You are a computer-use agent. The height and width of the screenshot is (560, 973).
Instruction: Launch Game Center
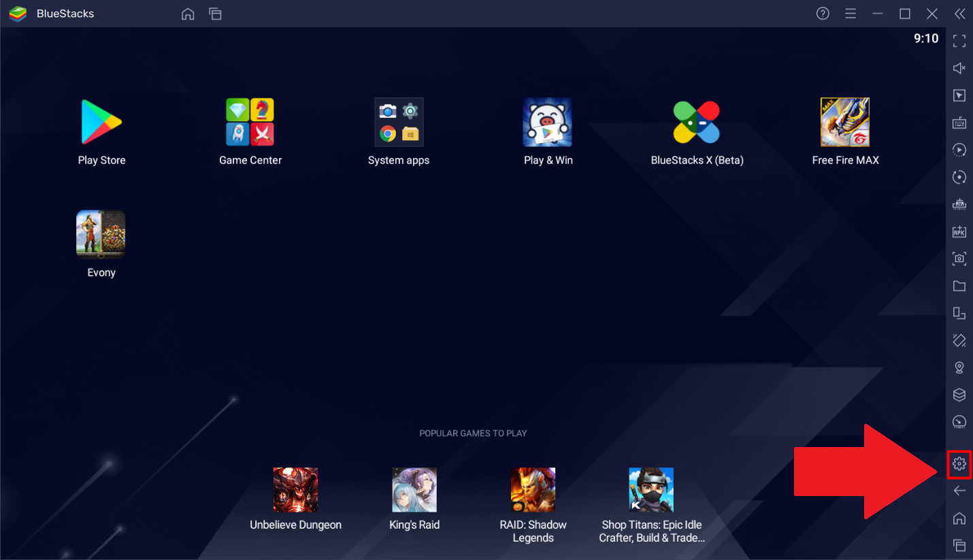tap(250, 122)
